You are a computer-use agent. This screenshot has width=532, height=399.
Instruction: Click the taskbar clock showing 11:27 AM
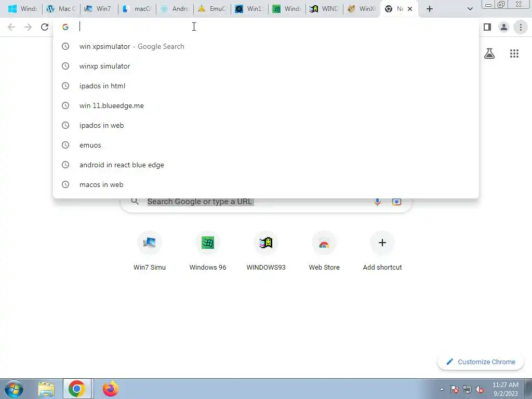(x=506, y=389)
